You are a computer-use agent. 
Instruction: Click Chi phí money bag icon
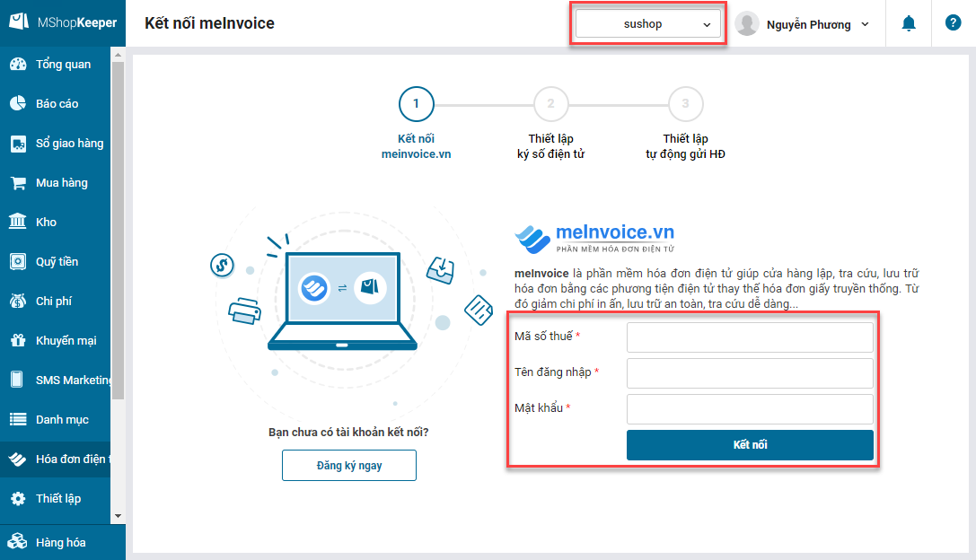tap(18, 302)
